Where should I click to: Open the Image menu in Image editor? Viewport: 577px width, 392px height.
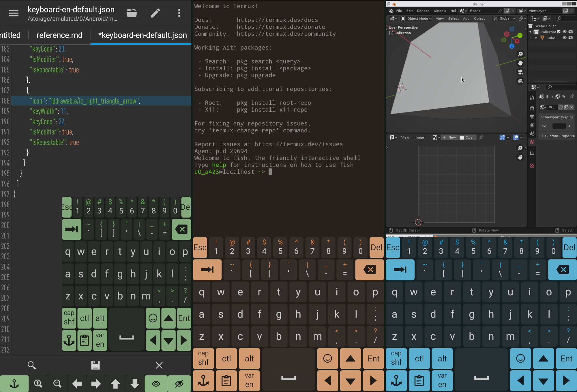click(x=419, y=138)
